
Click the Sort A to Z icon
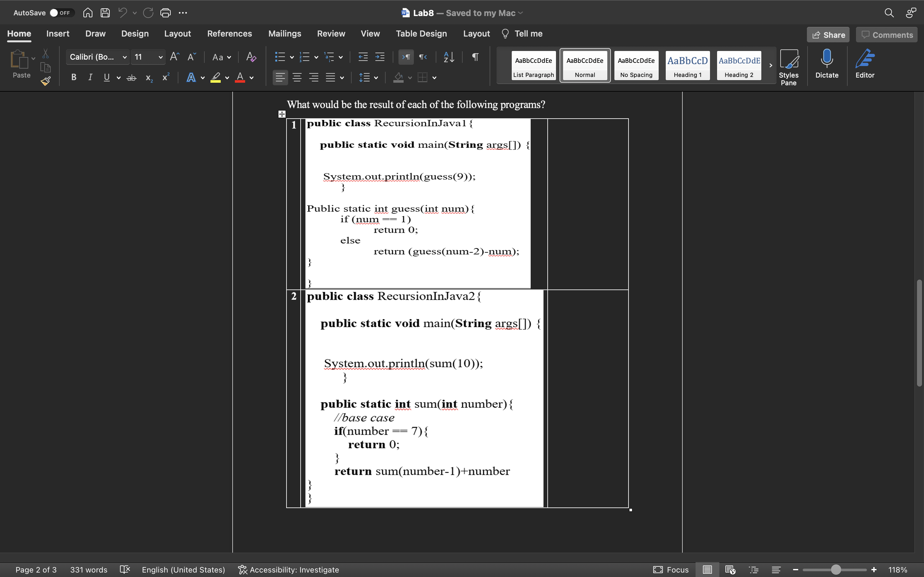pyautogui.click(x=449, y=57)
